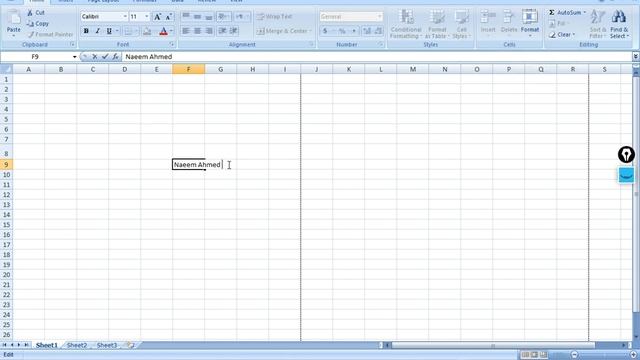Viewport: 640px width, 360px height.
Task: Expand the formula bar
Action: (x=636, y=57)
